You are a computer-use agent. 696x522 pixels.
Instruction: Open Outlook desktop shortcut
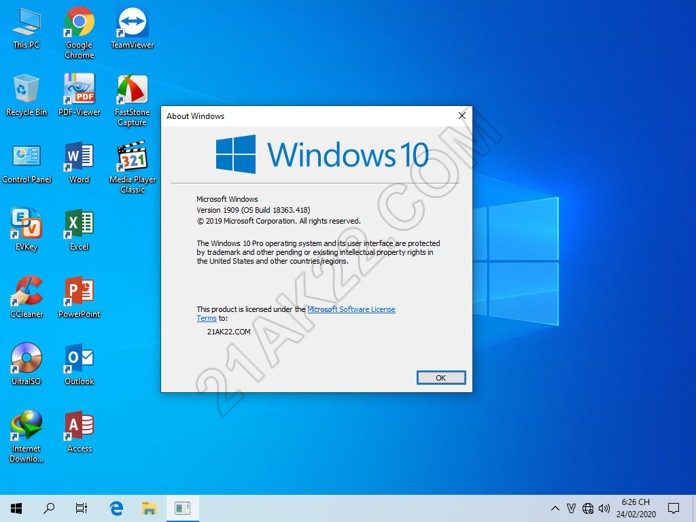click(79, 364)
